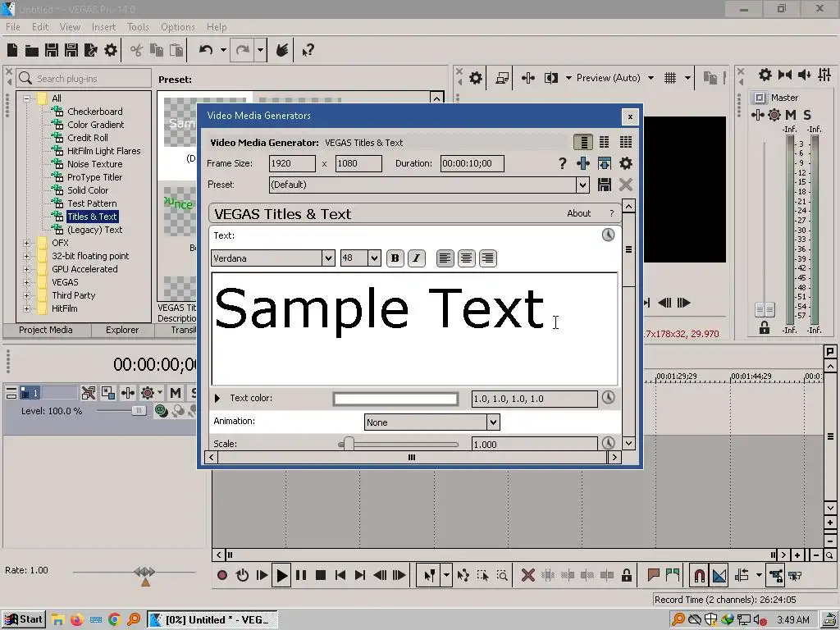
Task: Toggle the preview overlays grid icon
Action: click(670, 78)
